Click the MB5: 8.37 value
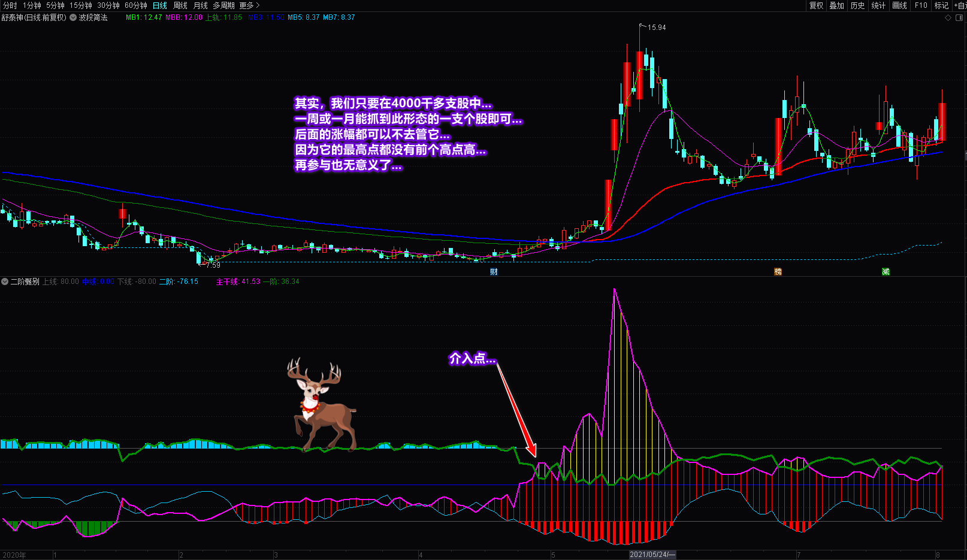 point(304,17)
